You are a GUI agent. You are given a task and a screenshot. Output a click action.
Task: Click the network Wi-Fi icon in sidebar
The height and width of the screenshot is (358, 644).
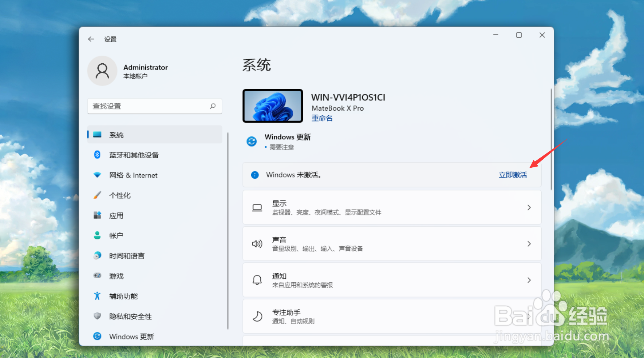(x=97, y=175)
